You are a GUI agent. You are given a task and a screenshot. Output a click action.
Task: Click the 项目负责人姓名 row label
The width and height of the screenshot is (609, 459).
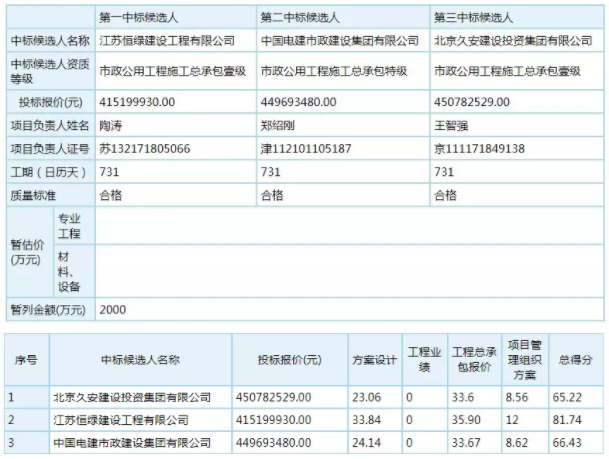point(50,125)
